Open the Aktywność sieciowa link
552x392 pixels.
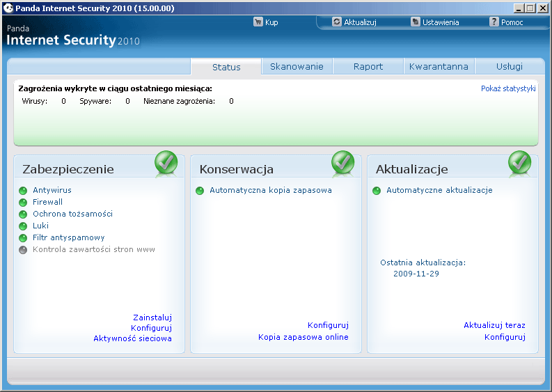(x=132, y=338)
